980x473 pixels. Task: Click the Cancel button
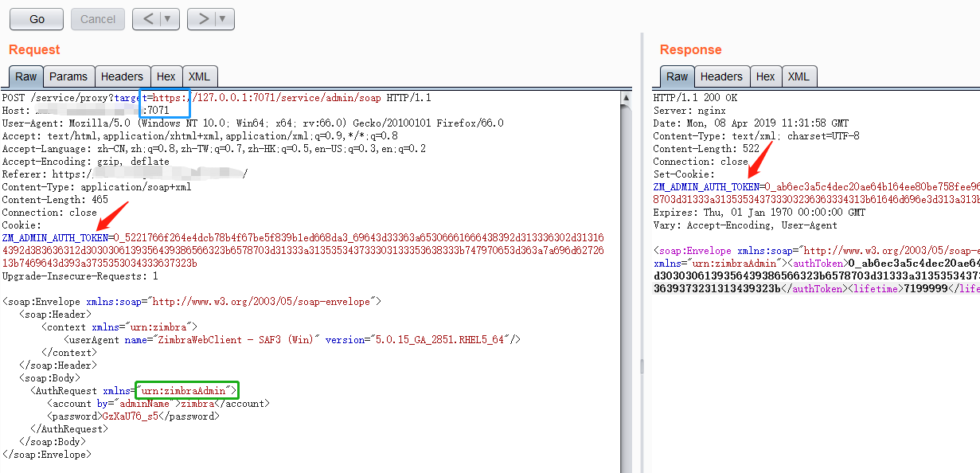(98, 19)
